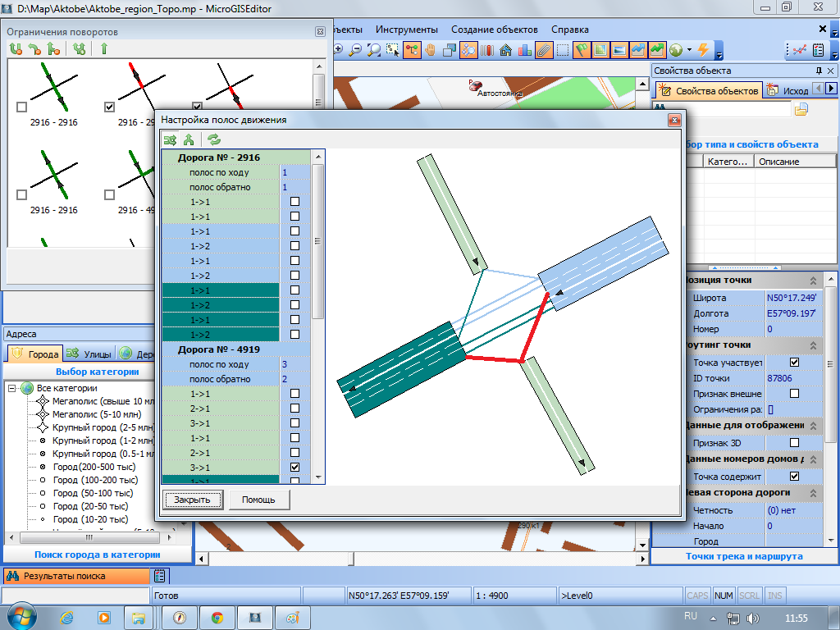Viewport: 840px width, 630px height.
Task: Check the first 2916 - 2916 turn checkbox
Action: pyautogui.click(x=21, y=107)
